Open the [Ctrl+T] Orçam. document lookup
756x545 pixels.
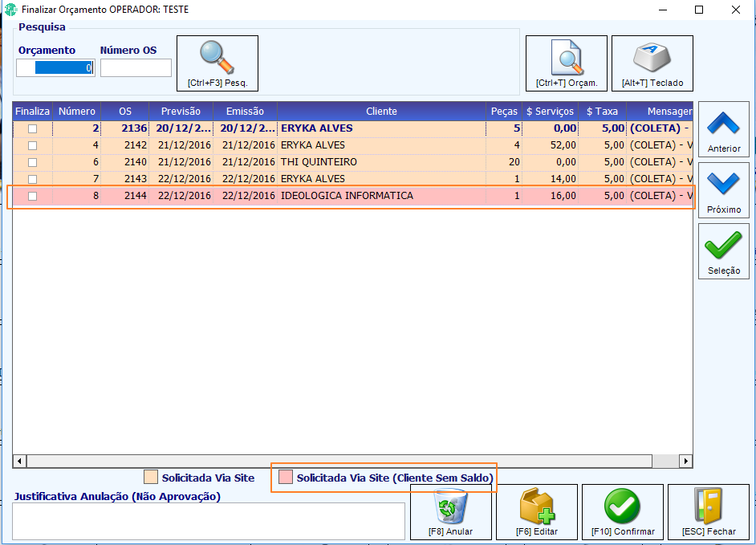click(x=567, y=63)
